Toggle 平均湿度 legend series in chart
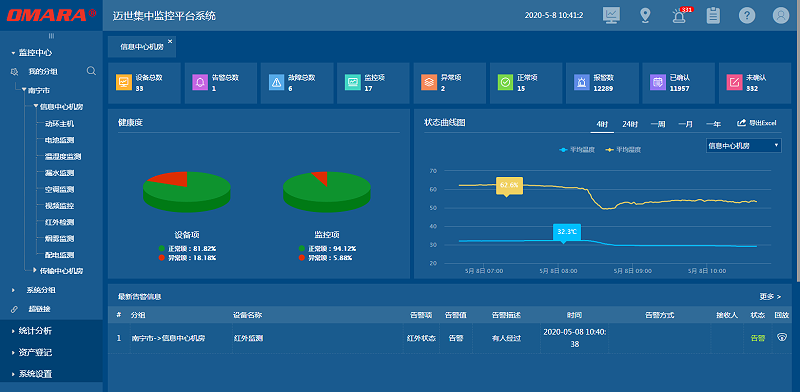800x392 pixels. pos(623,150)
